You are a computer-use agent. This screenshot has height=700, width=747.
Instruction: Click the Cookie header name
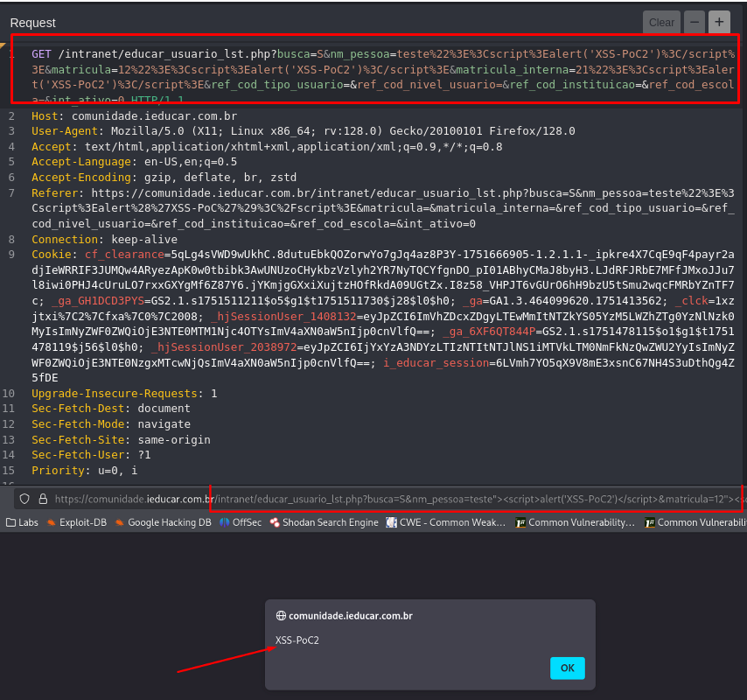coord(52,255)
